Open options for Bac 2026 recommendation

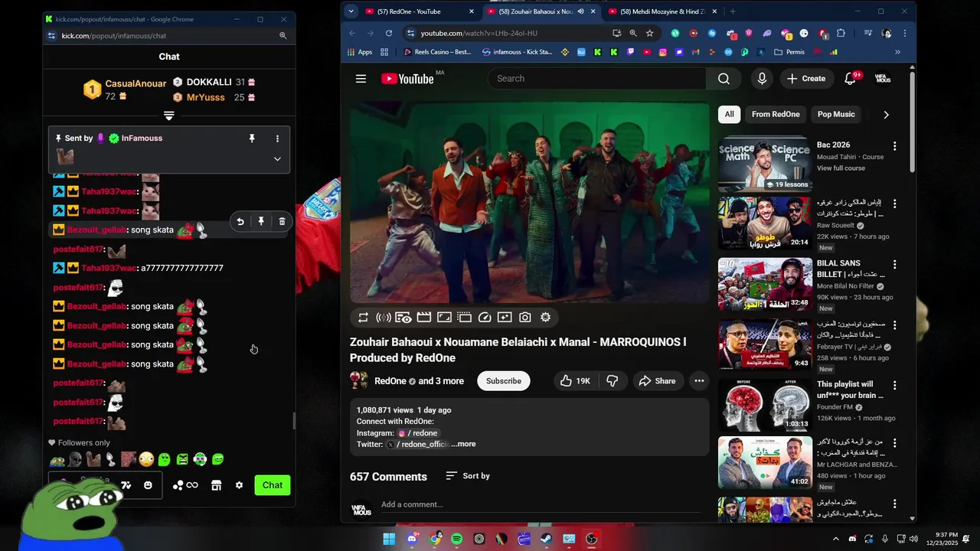894,145
